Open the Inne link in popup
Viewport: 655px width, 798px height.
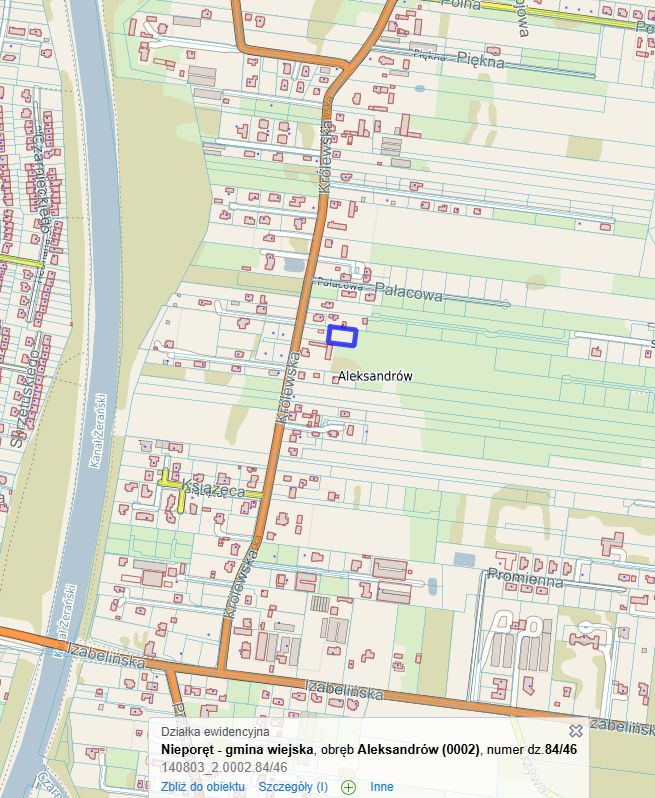382,787
